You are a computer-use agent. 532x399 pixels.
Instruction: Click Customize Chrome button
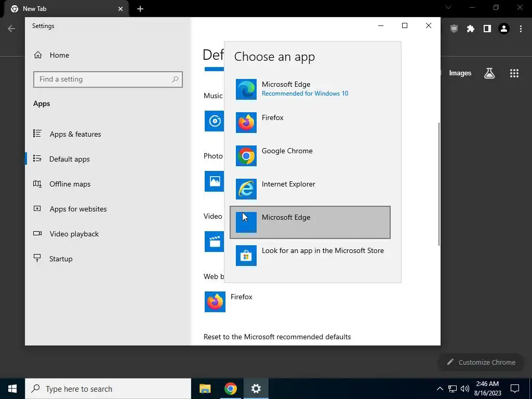pos(482,362)
